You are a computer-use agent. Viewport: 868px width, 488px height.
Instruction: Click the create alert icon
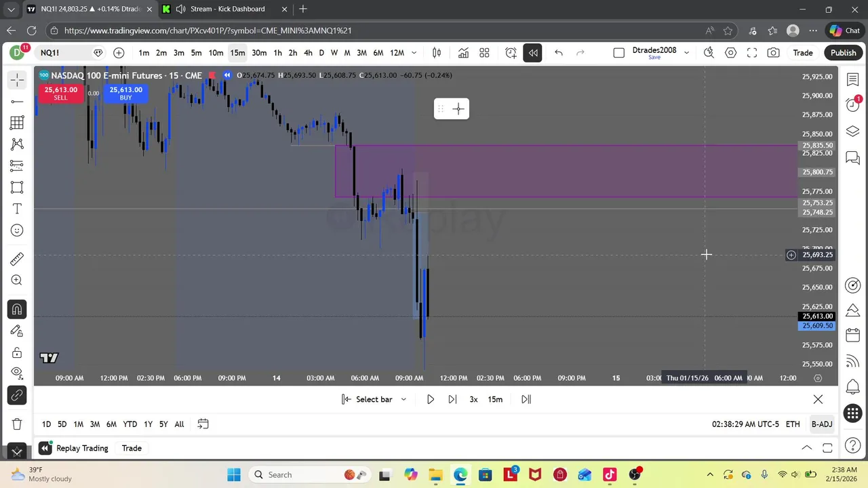[511, 53]
